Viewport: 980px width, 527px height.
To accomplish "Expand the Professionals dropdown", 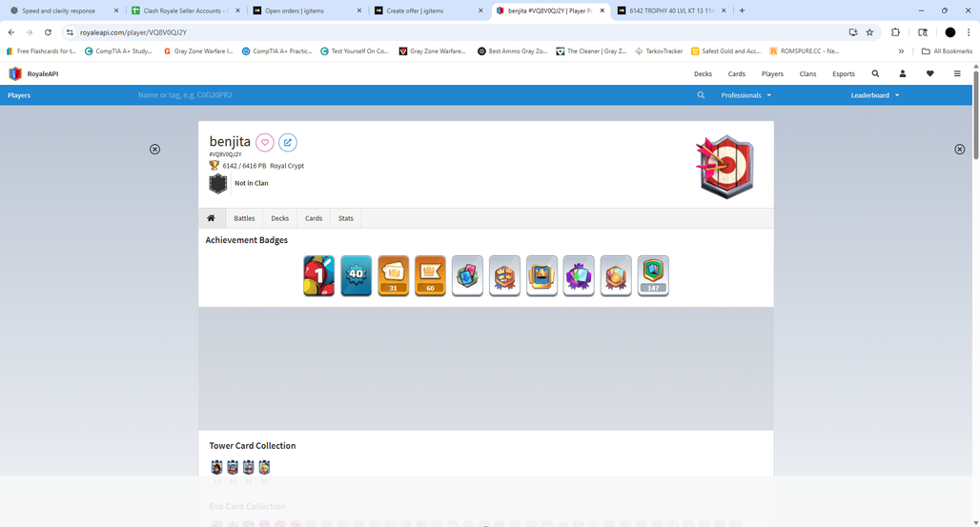I will [x=746, y=95].
